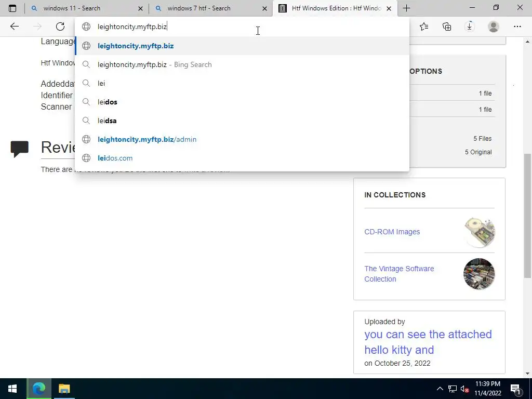Screen dimensions: 532x399
Task: Open the notification center icon
Action: coord(515,389)
